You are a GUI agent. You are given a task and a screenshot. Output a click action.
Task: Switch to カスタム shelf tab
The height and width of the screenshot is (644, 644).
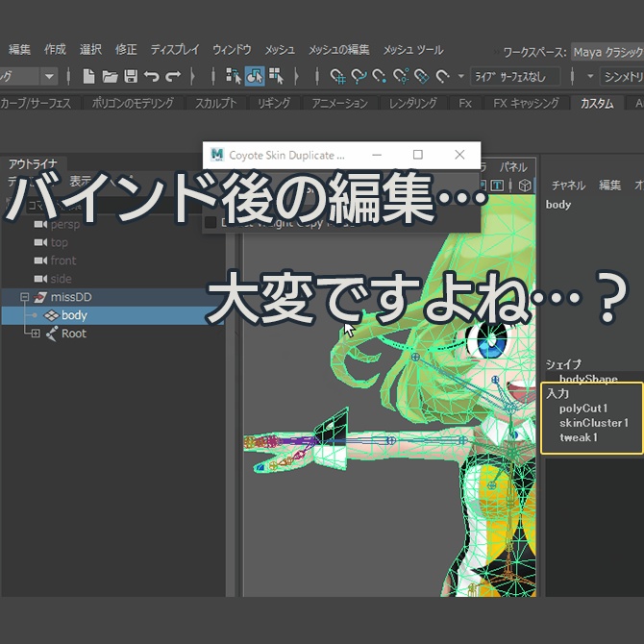597,103
